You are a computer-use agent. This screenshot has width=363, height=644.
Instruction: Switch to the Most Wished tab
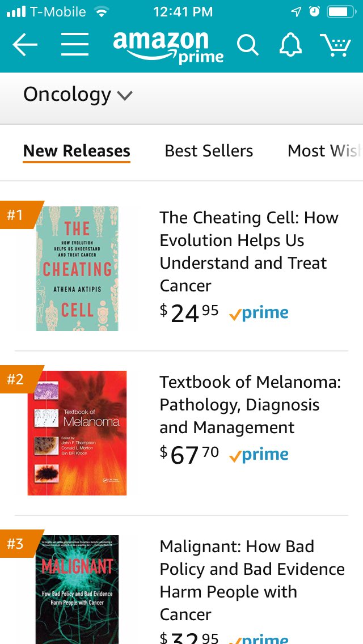click(325, 151)
